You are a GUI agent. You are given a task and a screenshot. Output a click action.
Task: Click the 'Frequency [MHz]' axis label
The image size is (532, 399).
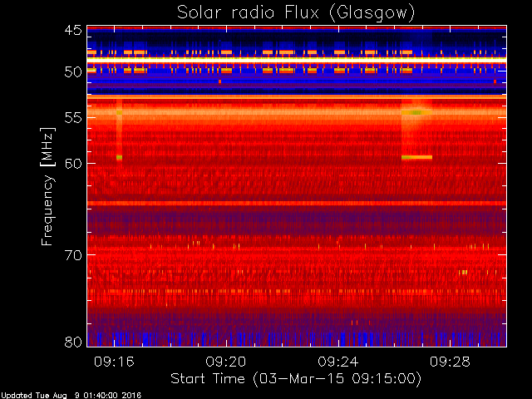click(x=47, y=186)
